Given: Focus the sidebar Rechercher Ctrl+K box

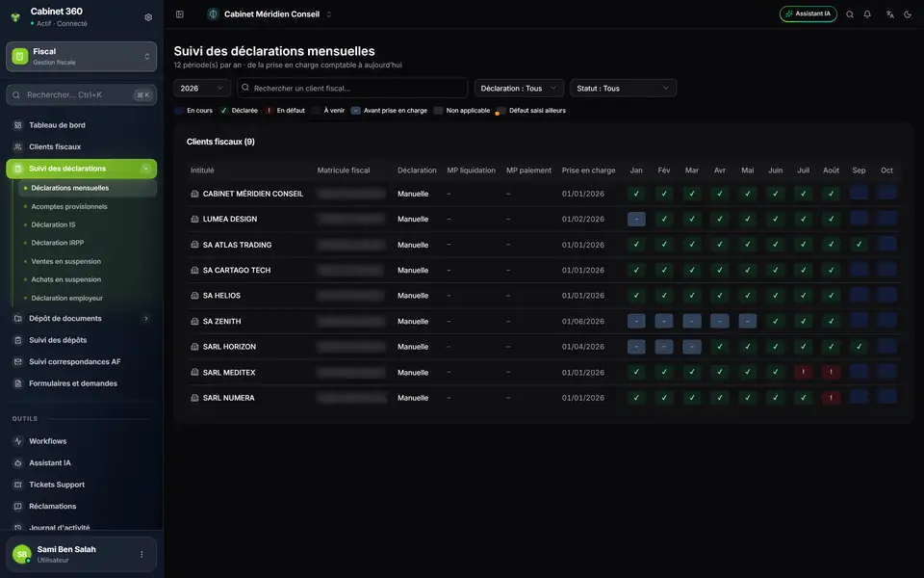Looking at the screenshot, I should pyautogui.click(x=81, y=95).
